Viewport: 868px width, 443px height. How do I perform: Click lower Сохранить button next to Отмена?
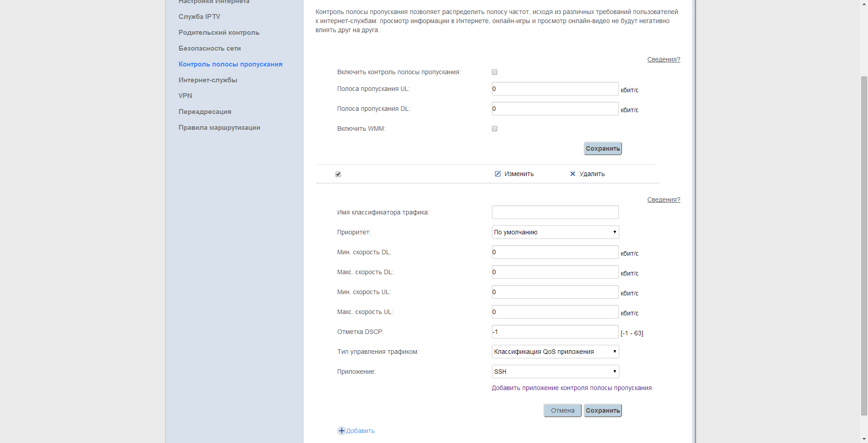pos(603,410)
